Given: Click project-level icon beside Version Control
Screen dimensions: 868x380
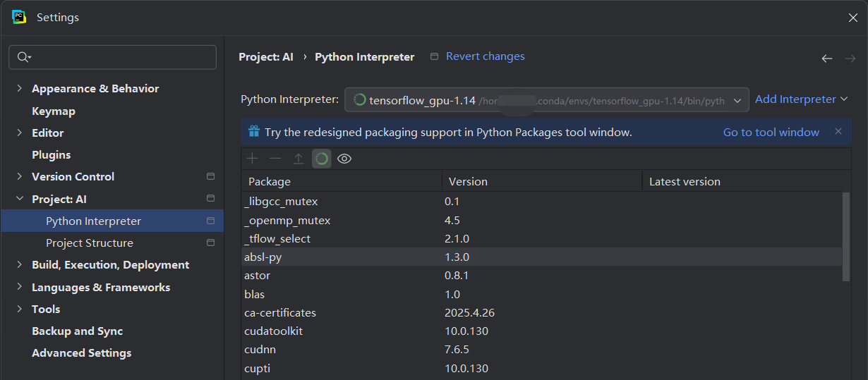Looking at the screenshot, I should [x=210, y=177].
